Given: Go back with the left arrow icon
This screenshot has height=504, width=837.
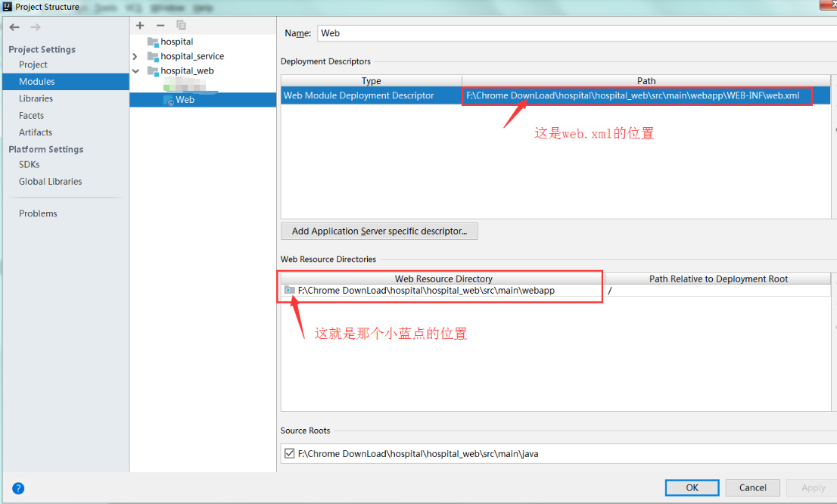Looking at the screenshot, I should coord(14,27).
